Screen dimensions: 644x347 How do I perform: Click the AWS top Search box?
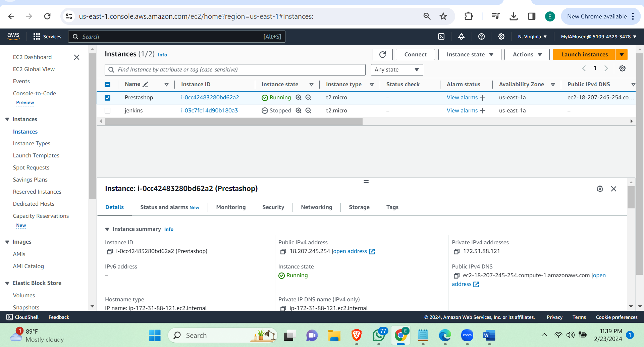[177, 37]
